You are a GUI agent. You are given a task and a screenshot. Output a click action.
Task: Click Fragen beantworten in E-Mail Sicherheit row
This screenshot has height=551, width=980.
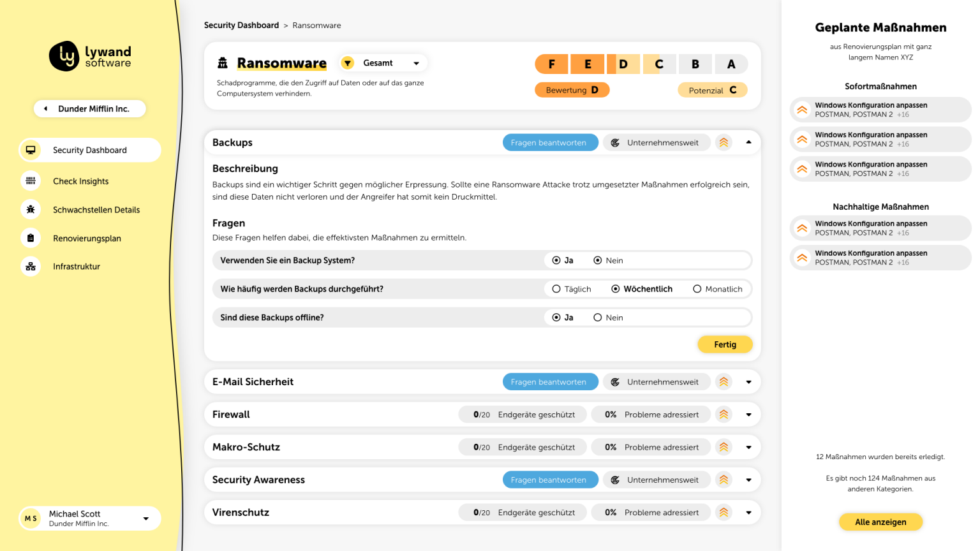(550, 382)
